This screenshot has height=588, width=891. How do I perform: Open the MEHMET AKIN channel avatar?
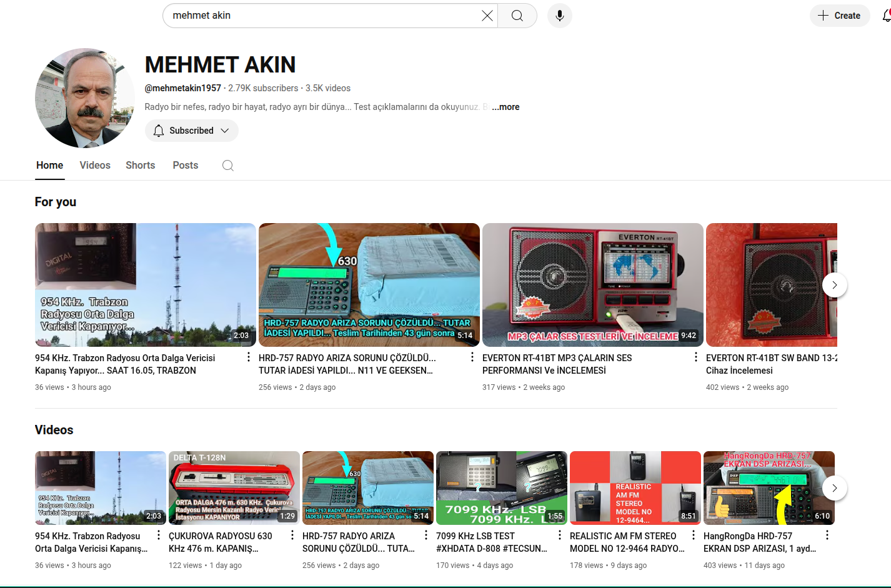coord(85,98)
